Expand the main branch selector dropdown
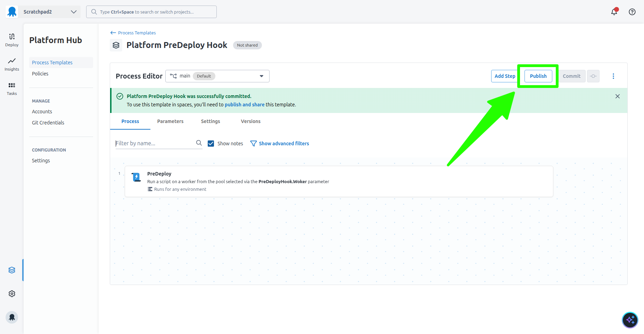Viewport: 644px width, 334px height. [217, 76]
